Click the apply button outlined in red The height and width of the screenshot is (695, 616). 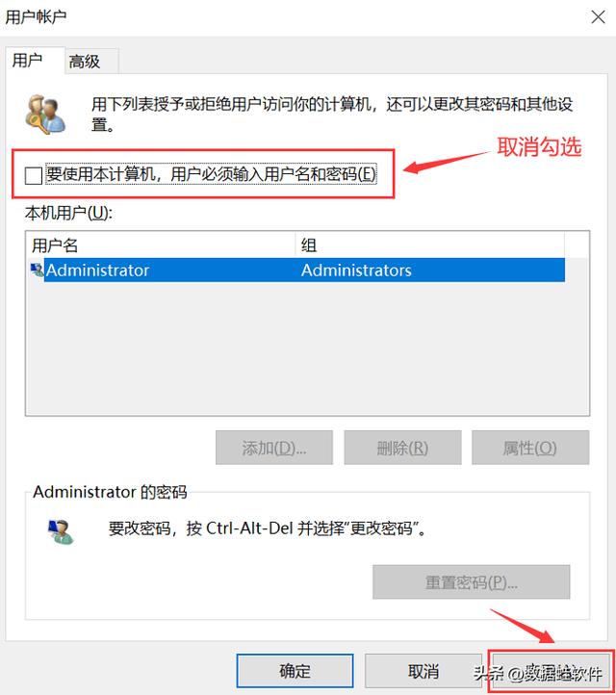coord(552,671)
